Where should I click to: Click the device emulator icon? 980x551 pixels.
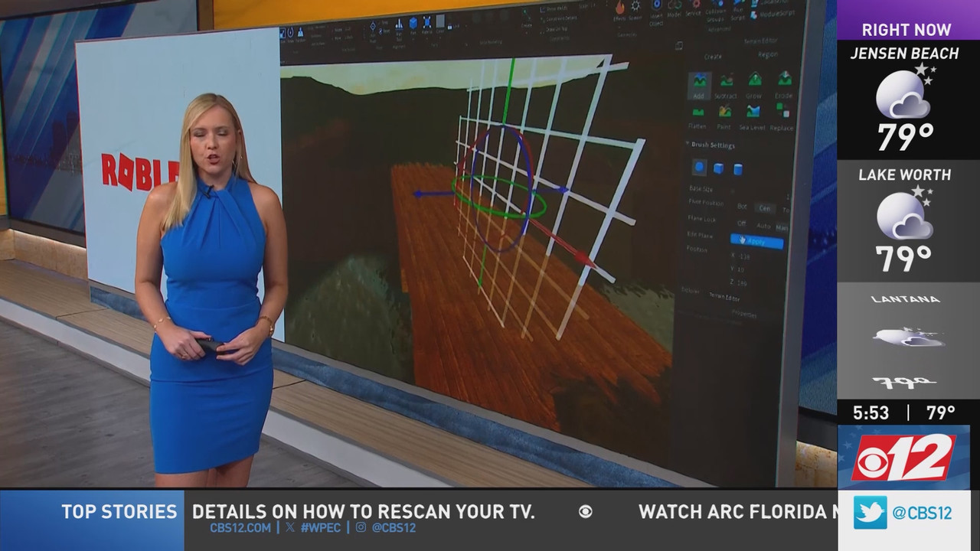pyautogui.click(x=678, y=45)
